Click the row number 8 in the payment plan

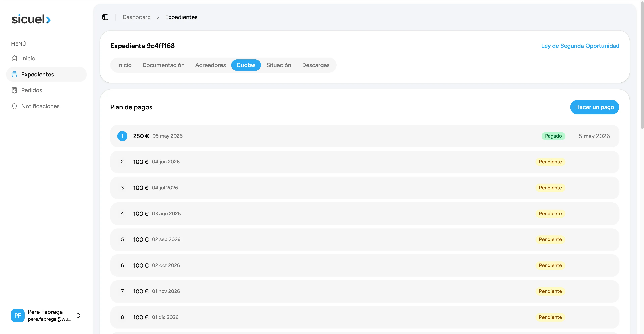pos(122,317)
